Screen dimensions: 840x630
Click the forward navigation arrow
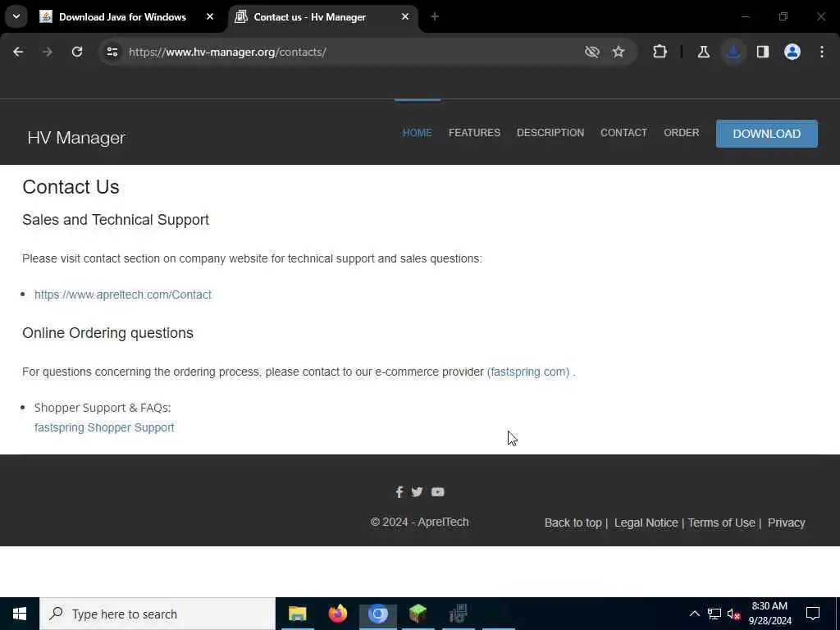(47, 52)
